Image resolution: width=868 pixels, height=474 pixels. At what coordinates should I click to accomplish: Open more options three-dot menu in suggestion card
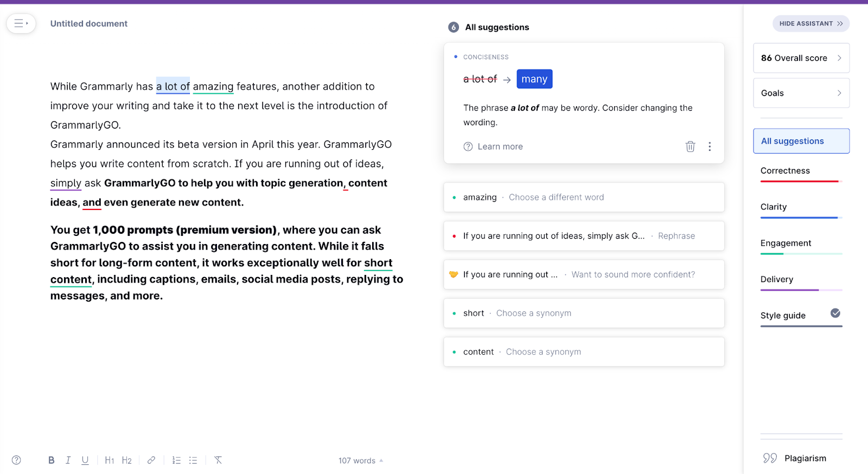click(710, 146)
